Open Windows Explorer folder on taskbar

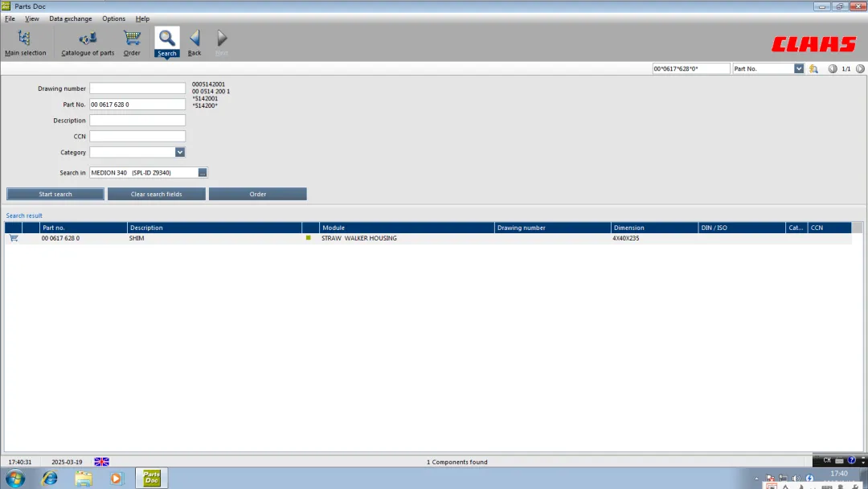(84, 478)
